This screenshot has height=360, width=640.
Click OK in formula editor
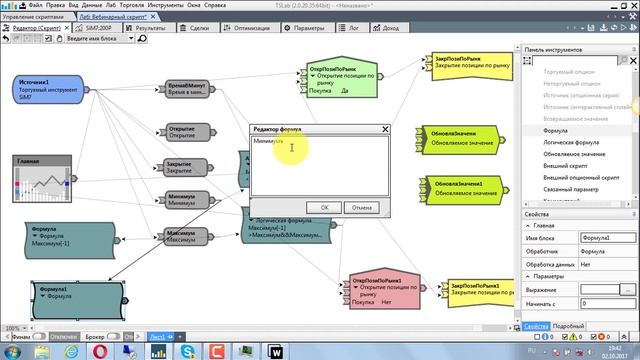(x=324, y=207)
